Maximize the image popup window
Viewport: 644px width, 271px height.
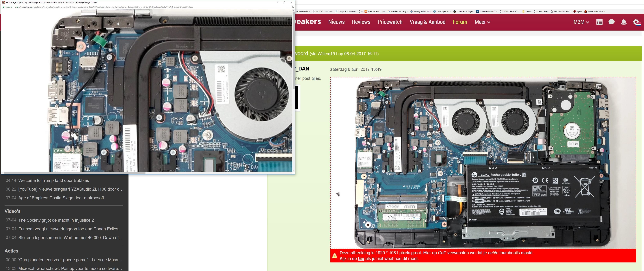pos(284,2)
